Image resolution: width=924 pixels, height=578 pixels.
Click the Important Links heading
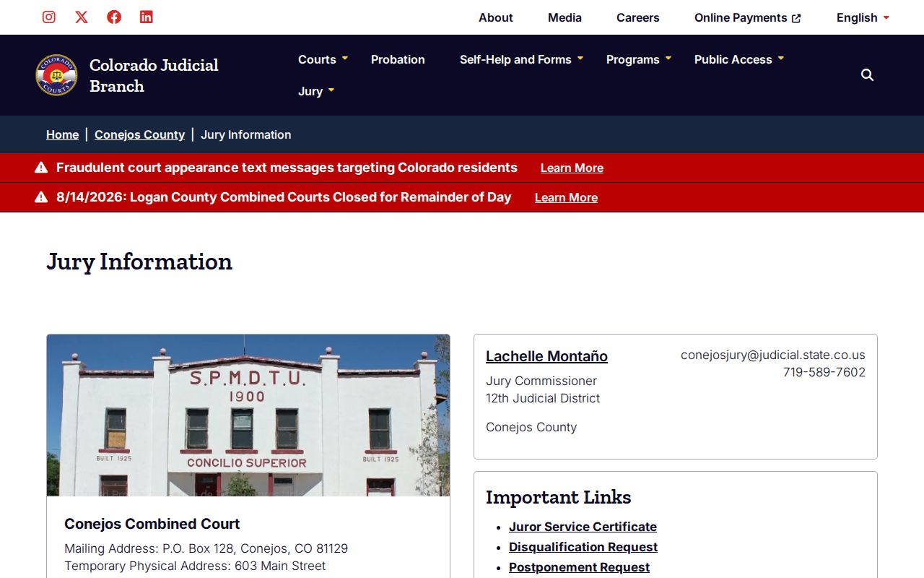[558, 497]
